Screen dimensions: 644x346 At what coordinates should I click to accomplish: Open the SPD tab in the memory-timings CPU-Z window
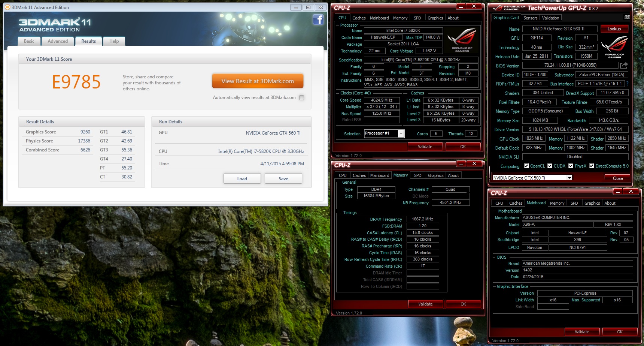[x=418, y=175]
